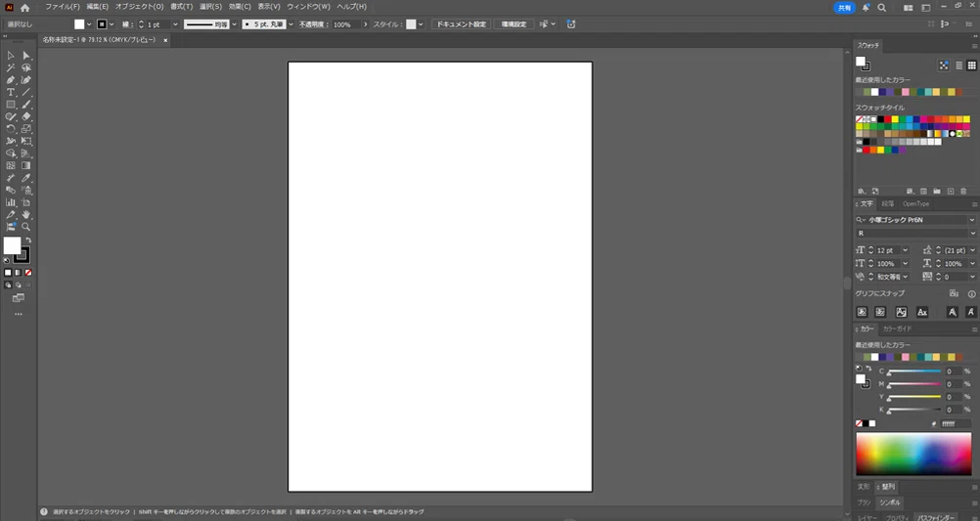The height and width of the screenshot is (521, 980).
Task: Select the Shaper tool
Action: click(x=11, y=117)
